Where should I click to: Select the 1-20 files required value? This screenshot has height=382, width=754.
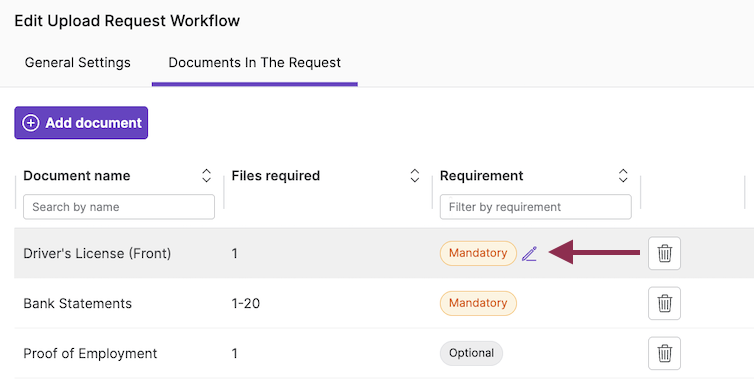246,304
